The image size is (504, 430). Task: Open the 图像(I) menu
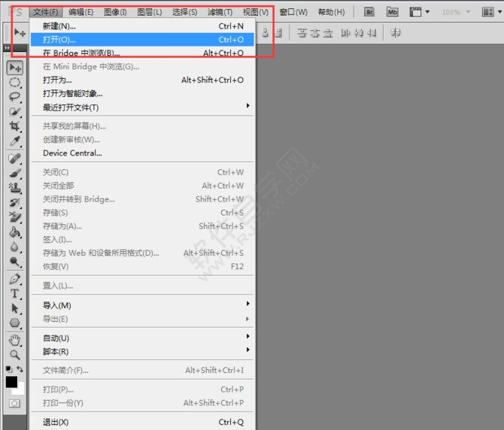click(x=115, y=12)
